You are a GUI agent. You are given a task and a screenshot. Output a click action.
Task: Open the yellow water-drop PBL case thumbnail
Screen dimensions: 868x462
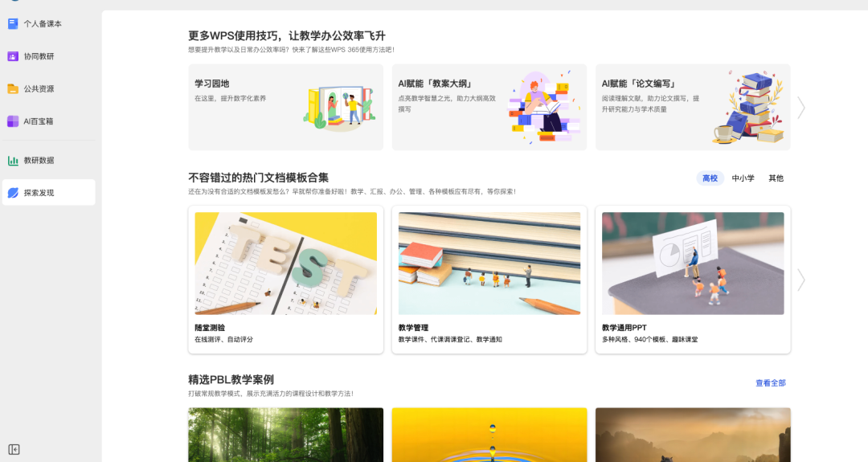[x=489, y=435]
